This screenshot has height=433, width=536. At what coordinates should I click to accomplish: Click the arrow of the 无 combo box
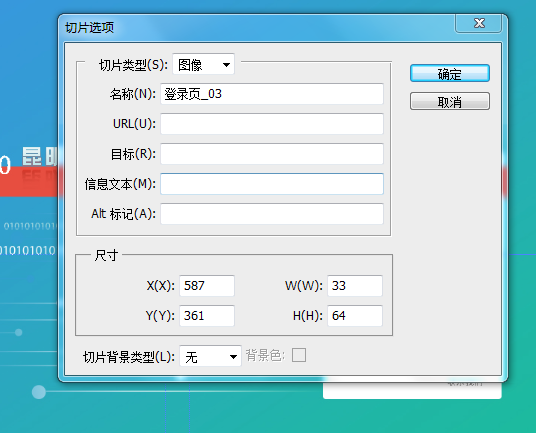[x=233, y=357]
